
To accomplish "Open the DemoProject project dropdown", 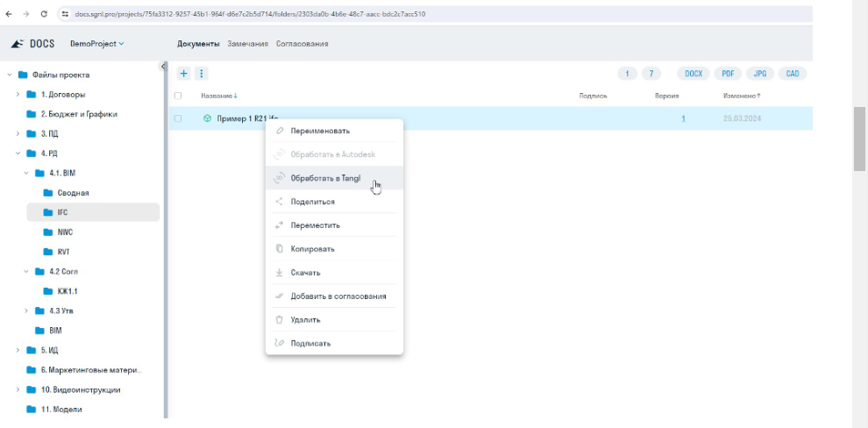I will [x=97, y=44].
